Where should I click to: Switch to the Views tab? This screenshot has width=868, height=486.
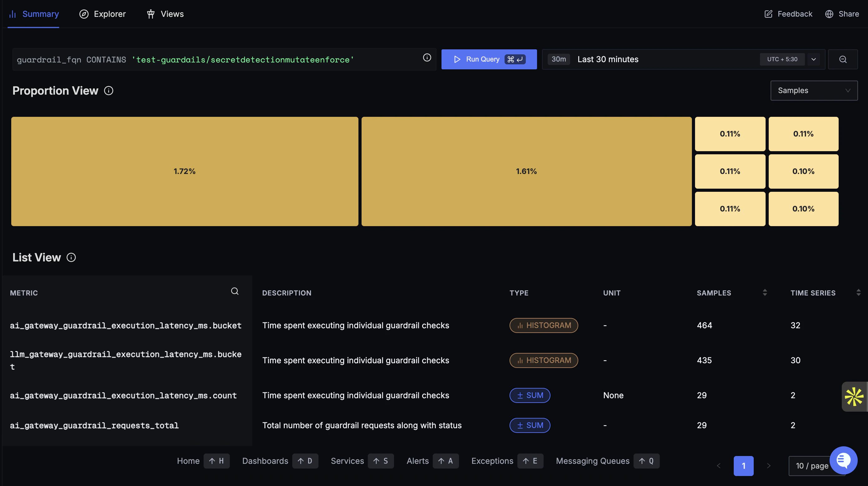pos(165,14)
